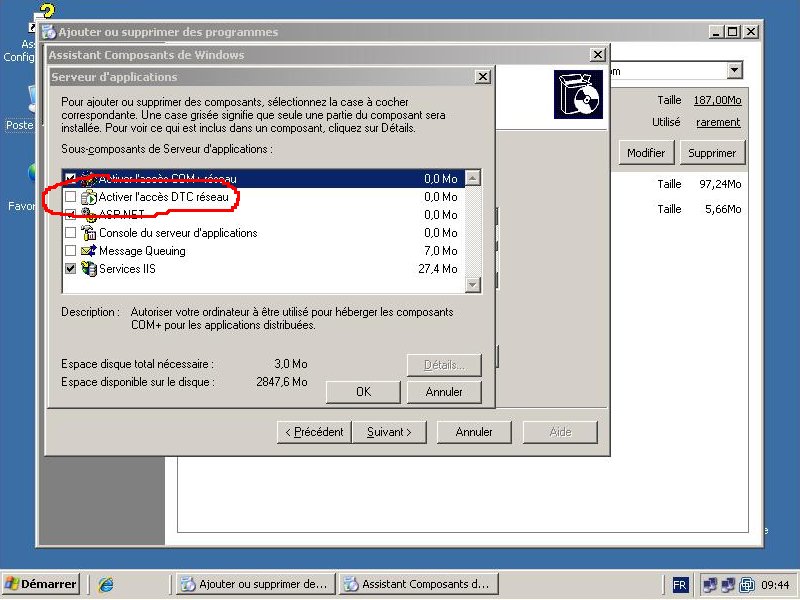Launch Internet Explorer from quick launch
The image size is (800, 600).
point(105,584)
